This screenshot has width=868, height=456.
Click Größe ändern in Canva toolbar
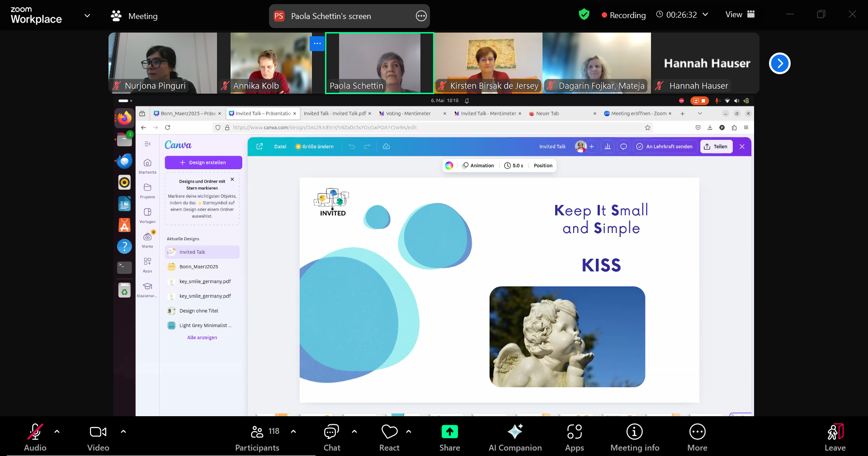(315, 147)
